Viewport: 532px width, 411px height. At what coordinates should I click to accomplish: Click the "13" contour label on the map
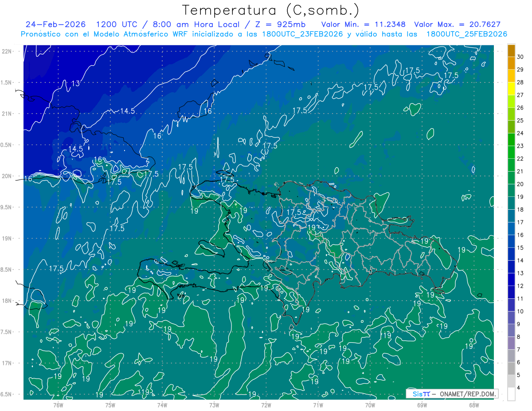[76, 83]
